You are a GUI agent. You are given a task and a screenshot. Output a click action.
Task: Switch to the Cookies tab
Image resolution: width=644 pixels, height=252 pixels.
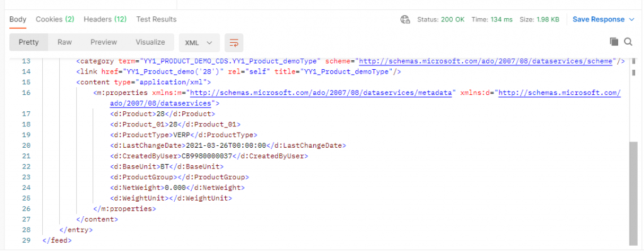55,19
